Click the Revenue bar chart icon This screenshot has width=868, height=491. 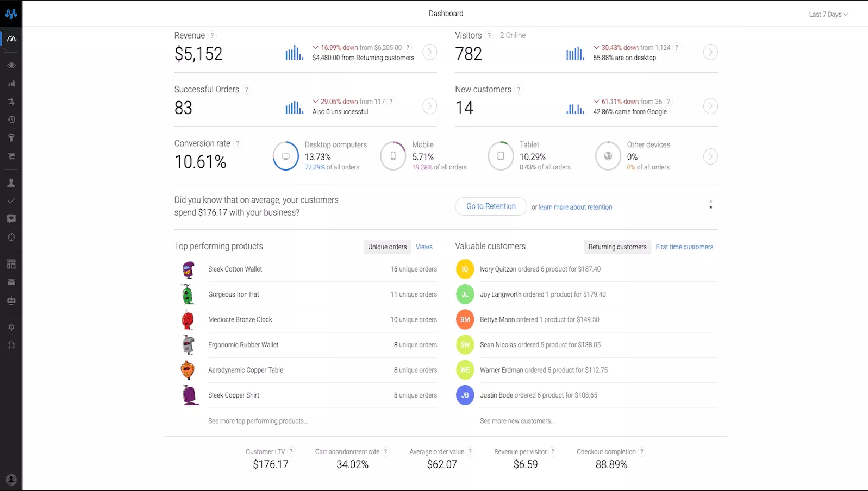(x=294, y=53)
